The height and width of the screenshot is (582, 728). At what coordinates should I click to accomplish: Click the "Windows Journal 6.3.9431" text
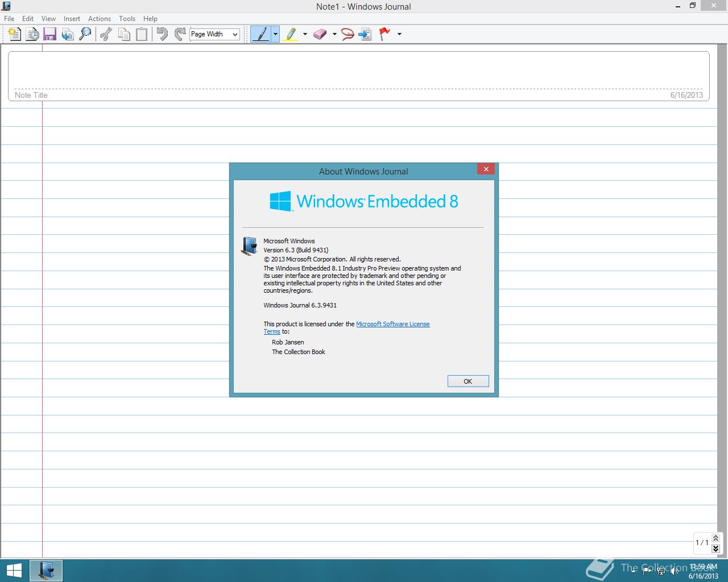point(300,305)
